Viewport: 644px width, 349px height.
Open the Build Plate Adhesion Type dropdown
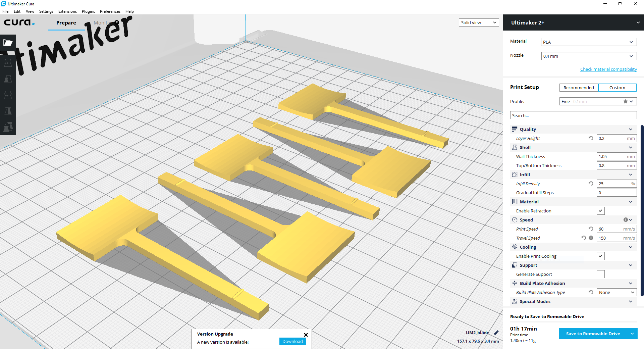pyautogui.click(x=616, y=292)
